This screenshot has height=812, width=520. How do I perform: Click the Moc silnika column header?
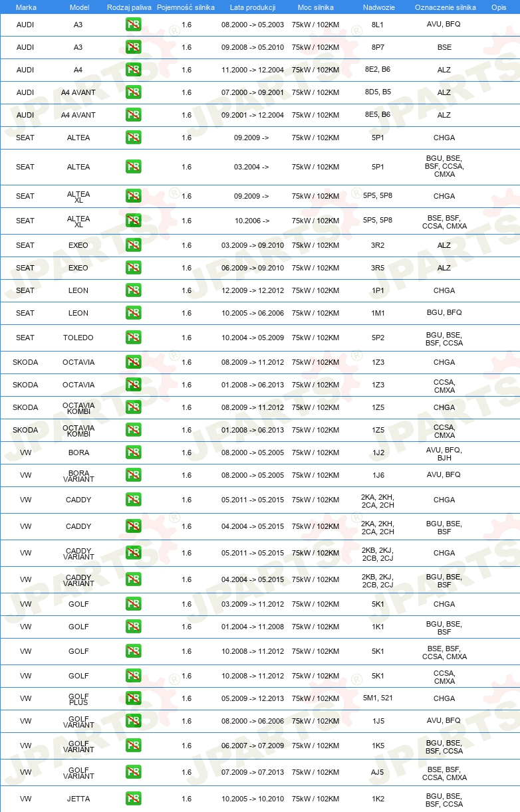316,7
